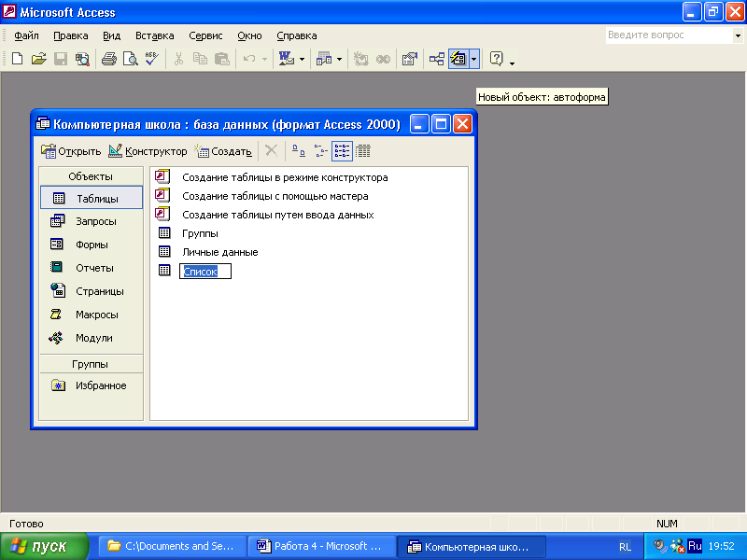Switch to Large icons view
Image resolution: width=747 pixels, height=560 pixels.
click(298, 151)
